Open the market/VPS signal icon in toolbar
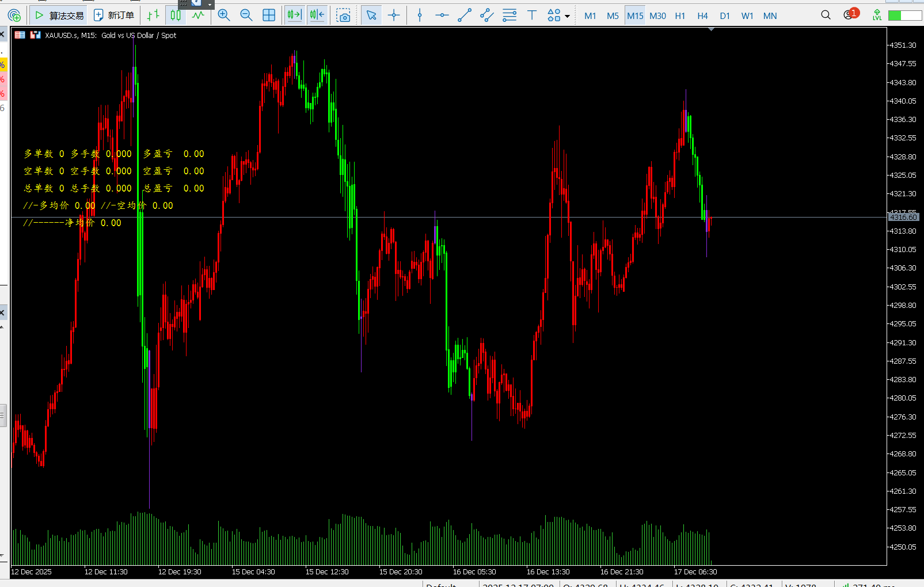 [x=14, y=16]
